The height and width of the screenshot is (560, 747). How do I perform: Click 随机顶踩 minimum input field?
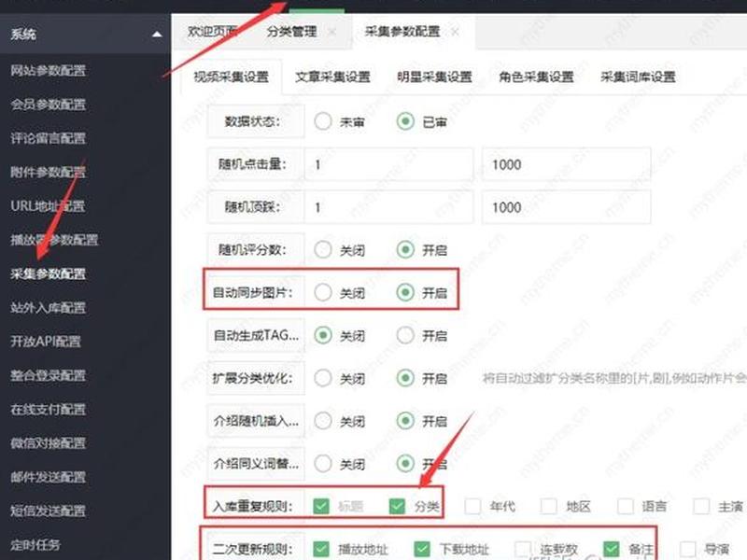[x=388, y=207]
